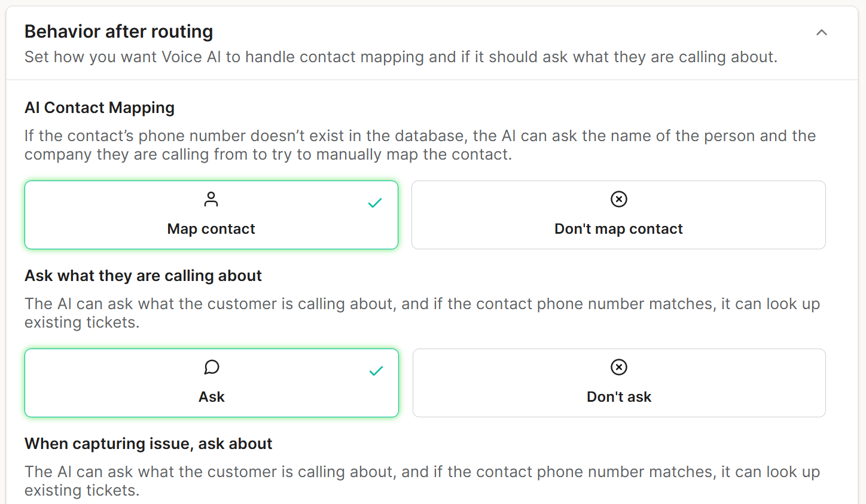Click the green checkmark on the Ask card
866x504 pixels.
[x=376, y=371]
